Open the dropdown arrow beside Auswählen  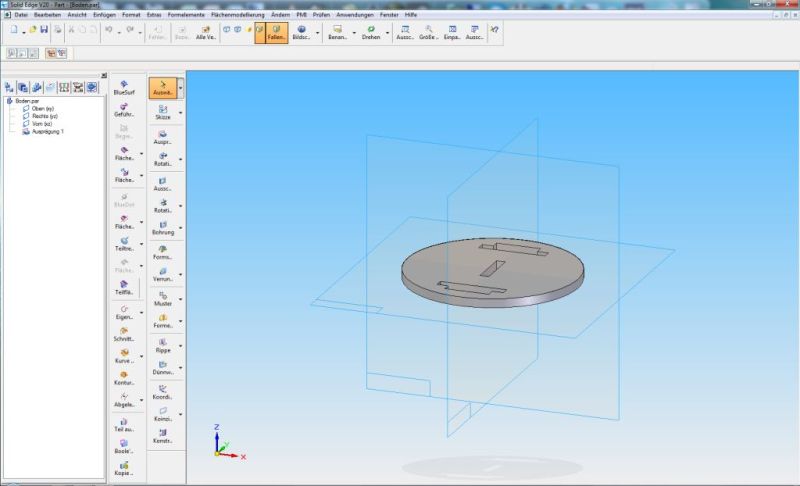181,89
